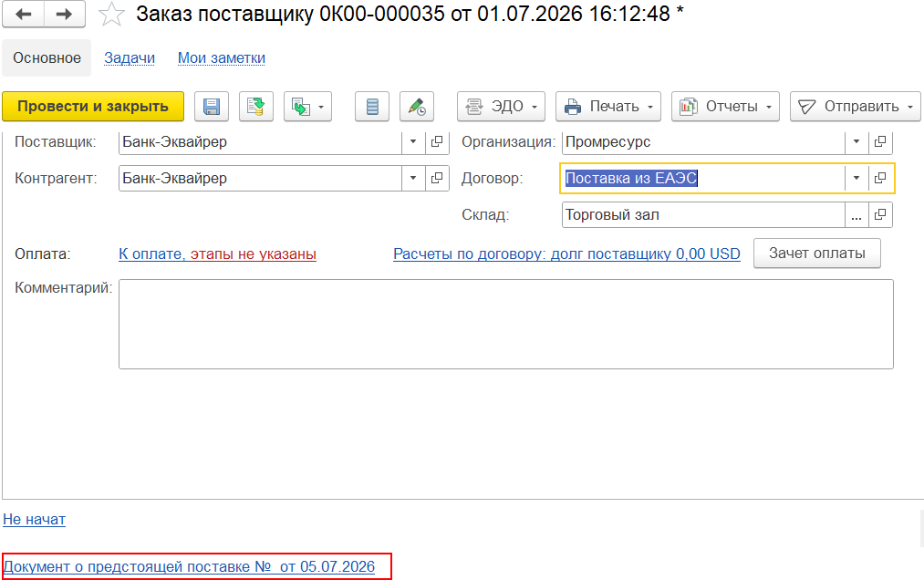Open the Договор record with open icon
924x580 pixels.
coord(880,179)
